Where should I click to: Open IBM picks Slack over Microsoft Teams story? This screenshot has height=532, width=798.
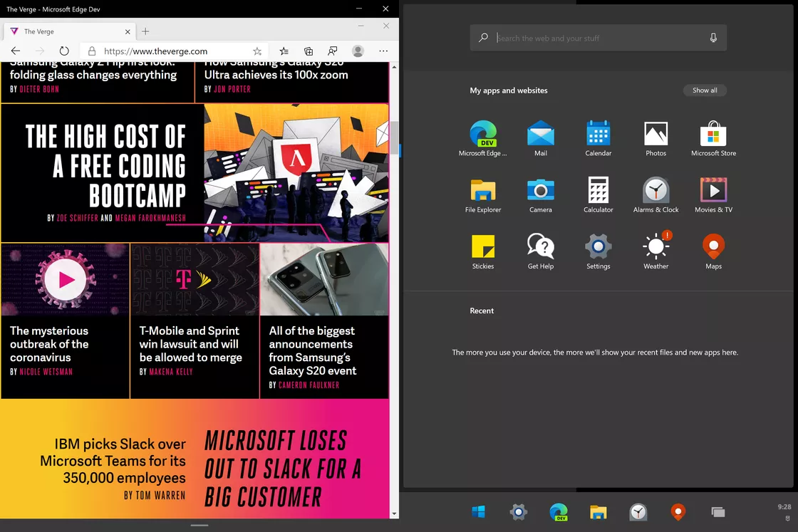tap(113, 461)
